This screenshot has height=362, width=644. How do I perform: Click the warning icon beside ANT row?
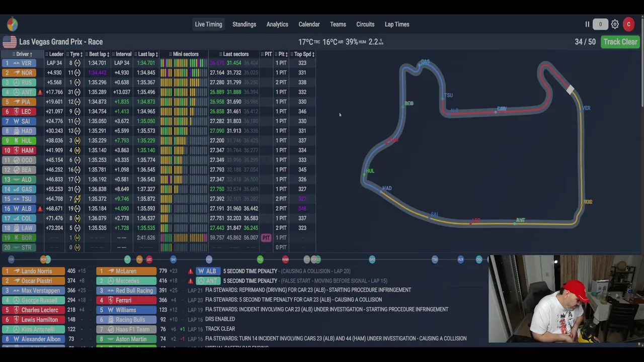tap(40, 92)
